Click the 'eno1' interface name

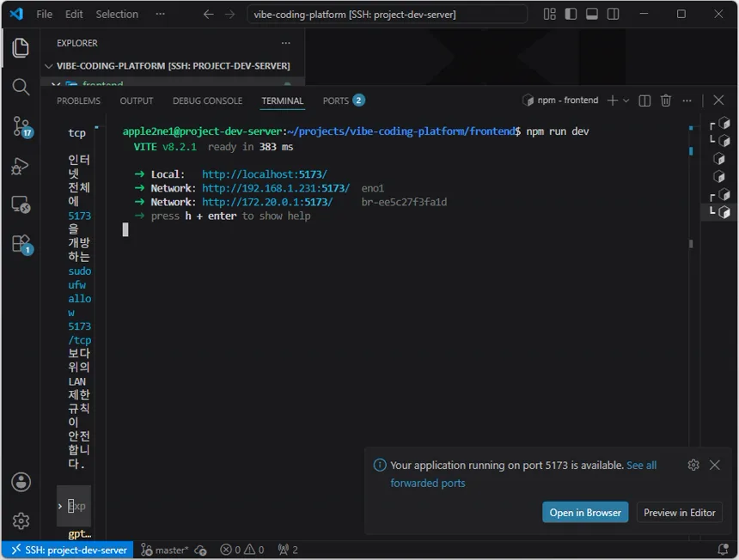coord(373,188)
